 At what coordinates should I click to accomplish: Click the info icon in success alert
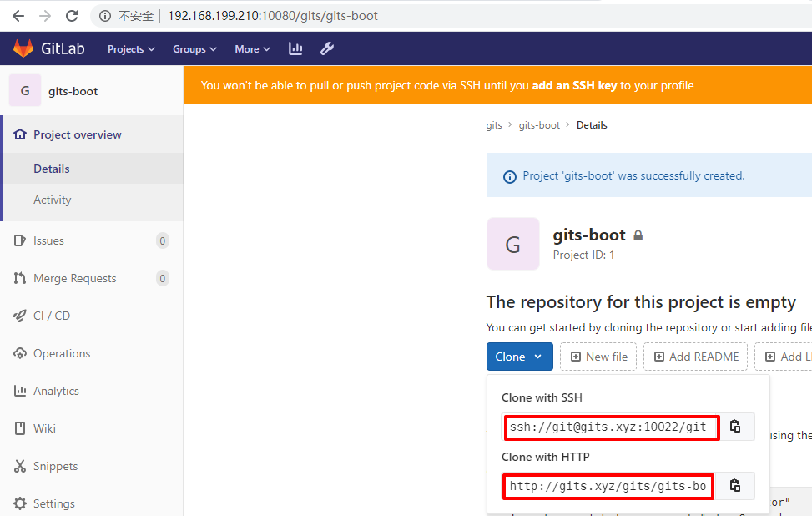[x=510, y=177]
